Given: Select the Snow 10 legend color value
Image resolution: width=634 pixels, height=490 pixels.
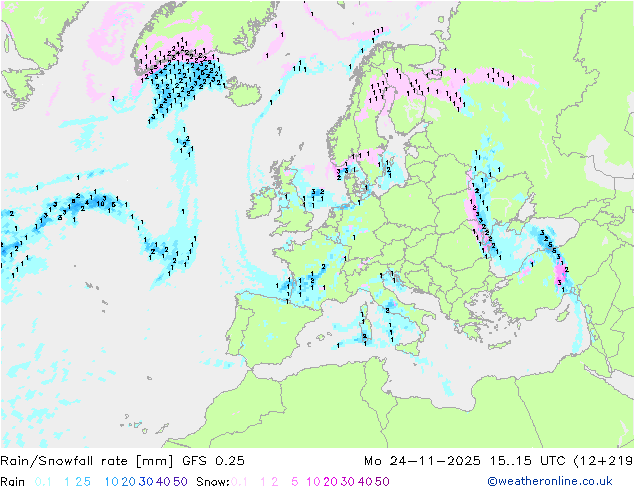Looking at the screenshot, I should 313,482.
